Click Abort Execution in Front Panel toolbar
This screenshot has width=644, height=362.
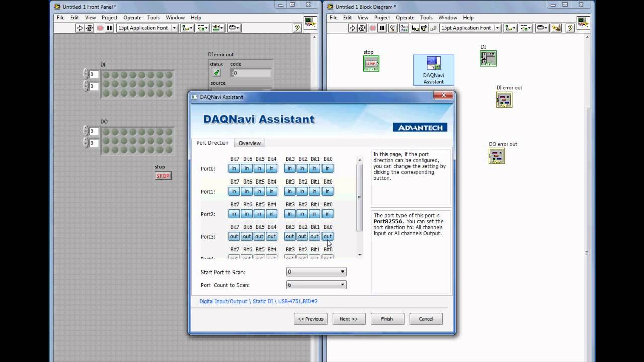[x=100, y=28]
